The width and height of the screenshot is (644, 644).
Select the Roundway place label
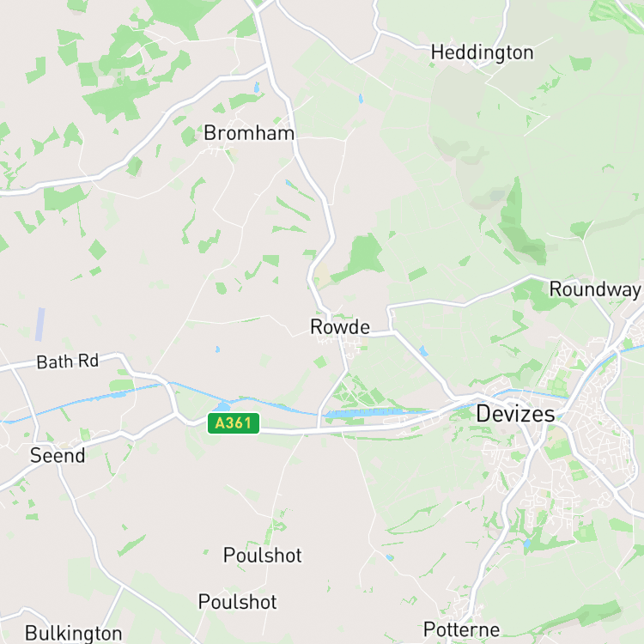pos(595,289)
